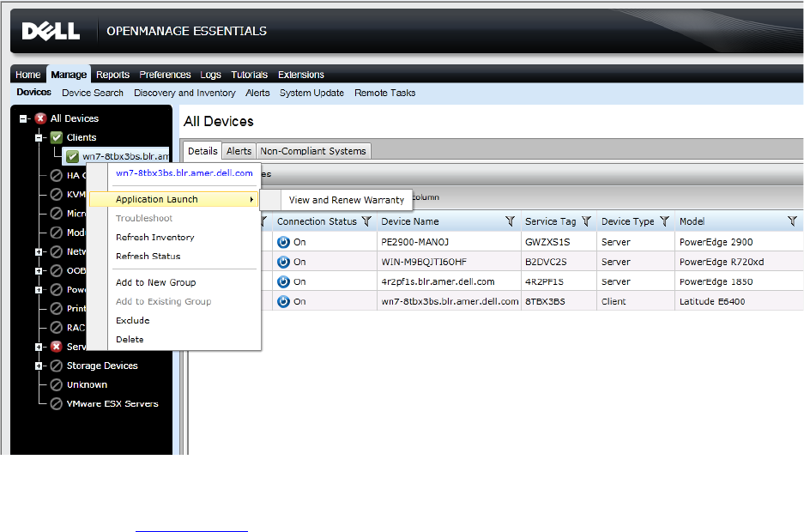This screenshot has height=532, width=804.
Task: Open the Device Name column filter
Action: point(510,221)
